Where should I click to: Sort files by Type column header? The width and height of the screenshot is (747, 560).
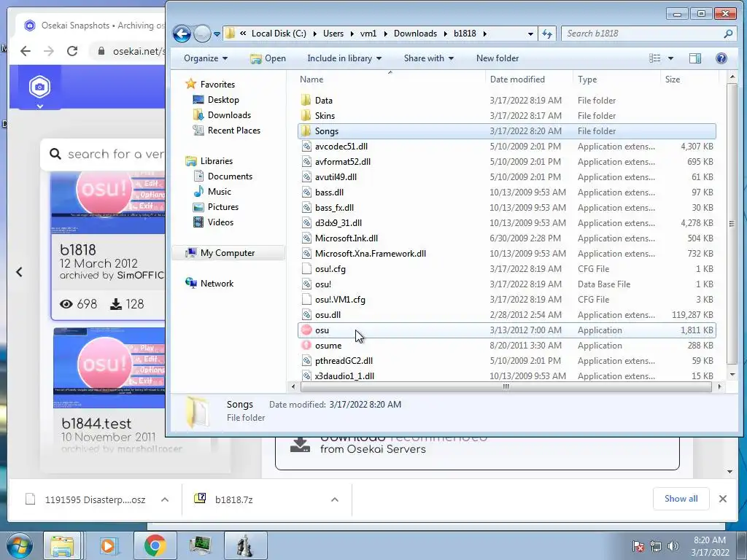(616, 79)
